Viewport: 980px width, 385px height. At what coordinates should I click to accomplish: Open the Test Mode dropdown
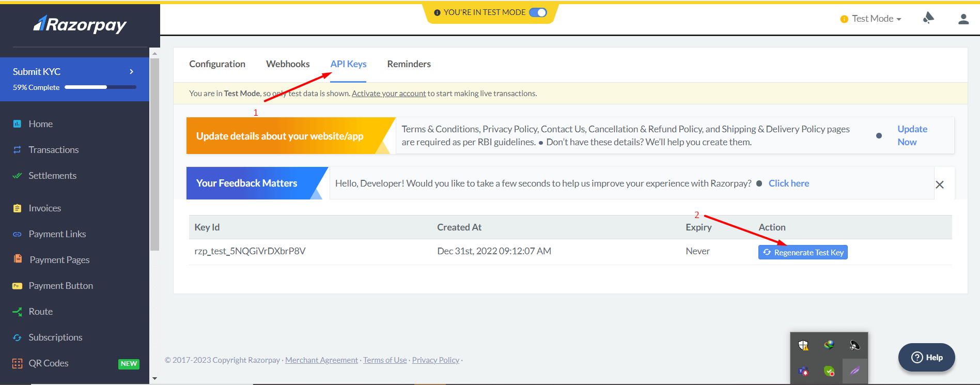coord(872,19)
